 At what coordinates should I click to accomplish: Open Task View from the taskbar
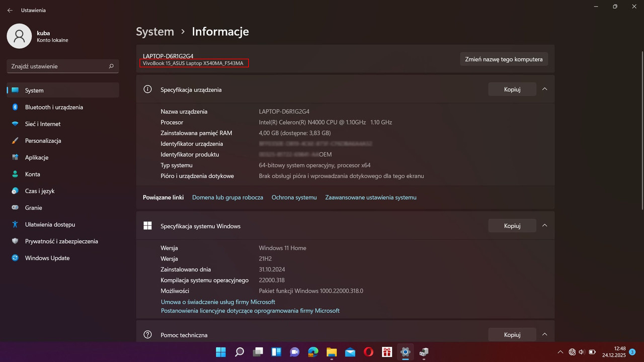(x=258, y=352)
